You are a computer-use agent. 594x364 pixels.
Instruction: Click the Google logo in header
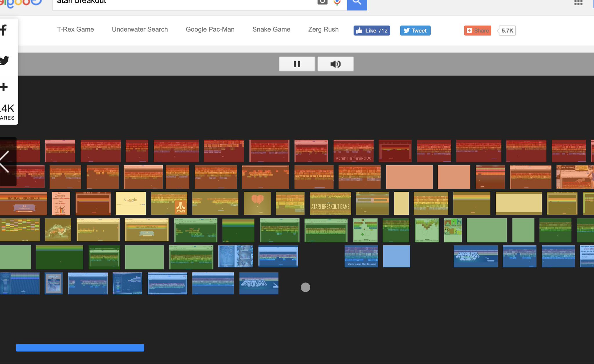(21, 3)
